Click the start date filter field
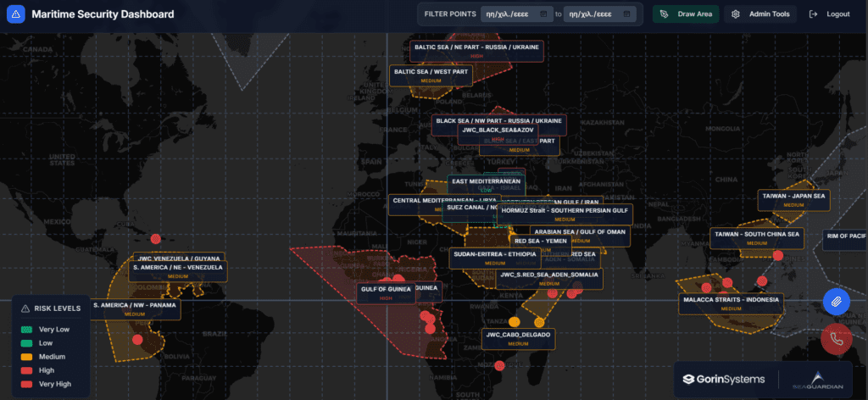868x400 pixels. click(509, 14)
